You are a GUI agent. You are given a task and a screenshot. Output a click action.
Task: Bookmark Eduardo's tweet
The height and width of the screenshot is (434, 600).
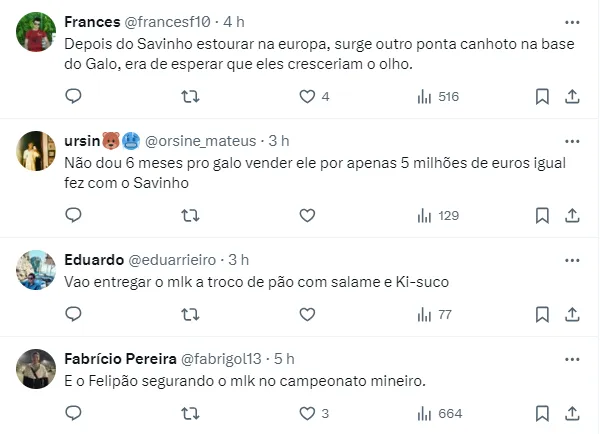[542, 314]
